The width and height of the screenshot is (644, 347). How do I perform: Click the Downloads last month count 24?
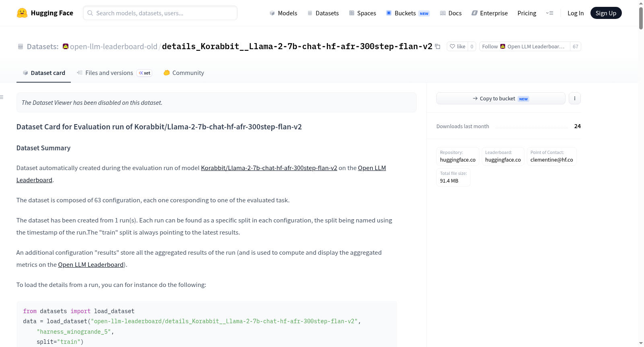(x=577, y=126)
